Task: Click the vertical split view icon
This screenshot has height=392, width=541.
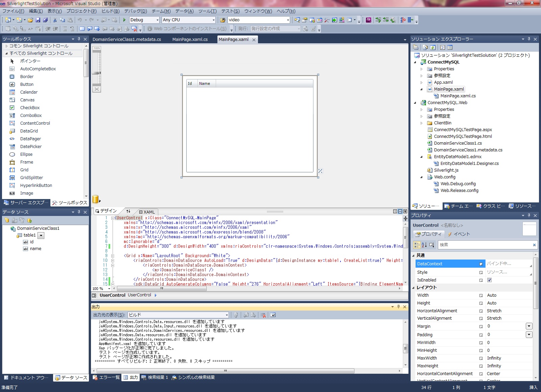Action: (395, 211)
